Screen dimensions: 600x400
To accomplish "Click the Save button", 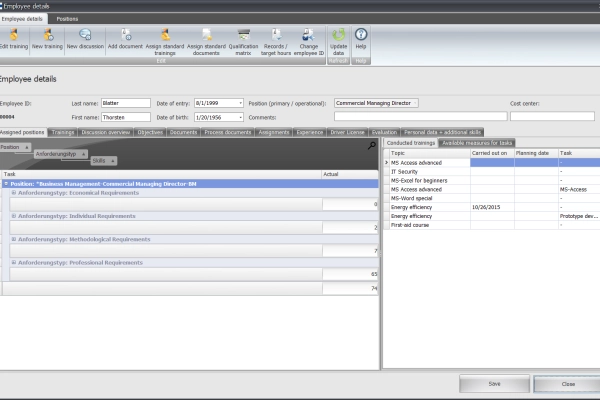I will tap(494, 383).
